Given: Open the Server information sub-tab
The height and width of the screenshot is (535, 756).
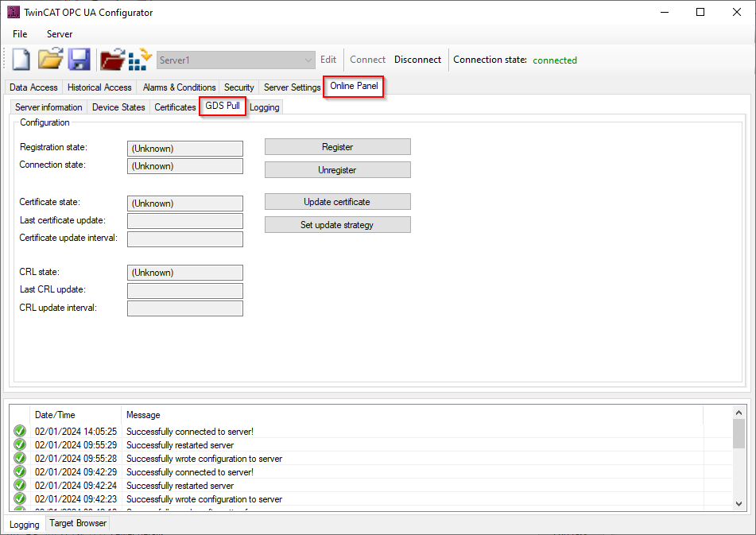Looking at the screenshot, I should tap(48, 107).
